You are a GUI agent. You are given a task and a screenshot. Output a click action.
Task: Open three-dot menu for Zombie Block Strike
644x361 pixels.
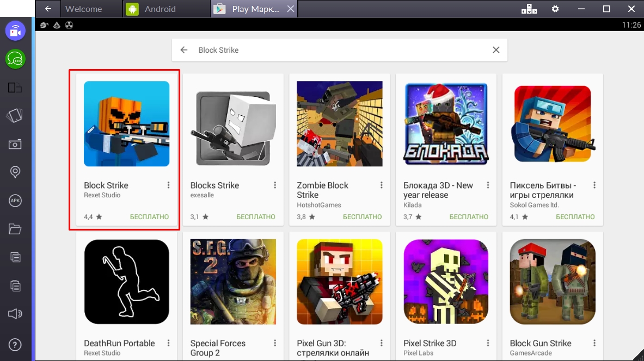coord(382,185)
